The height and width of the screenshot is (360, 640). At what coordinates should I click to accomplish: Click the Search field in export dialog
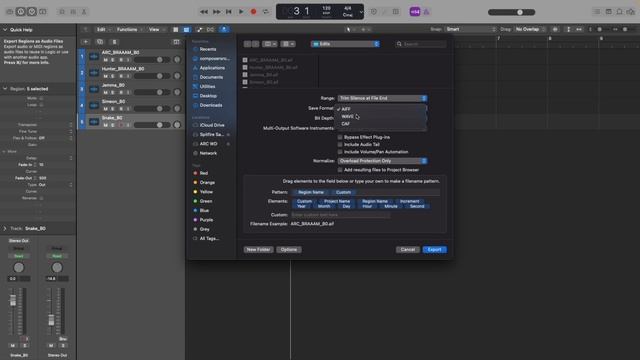click(421, 44)
